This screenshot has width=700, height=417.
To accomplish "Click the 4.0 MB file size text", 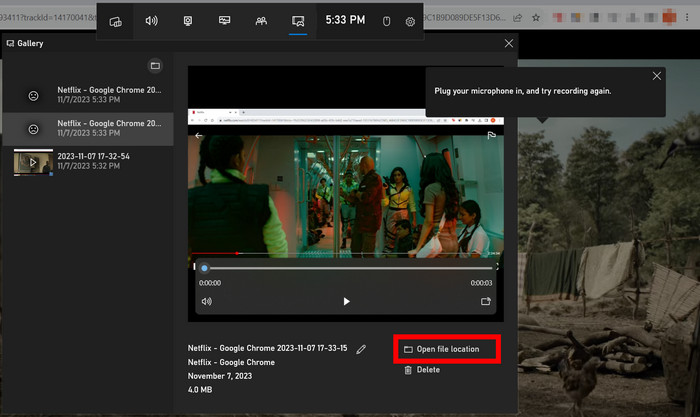I will click(200, 390).
